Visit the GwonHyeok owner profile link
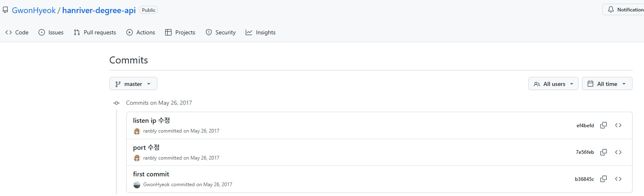The height and width of the screenshot is (196, 644). click(x=34, y=10)
